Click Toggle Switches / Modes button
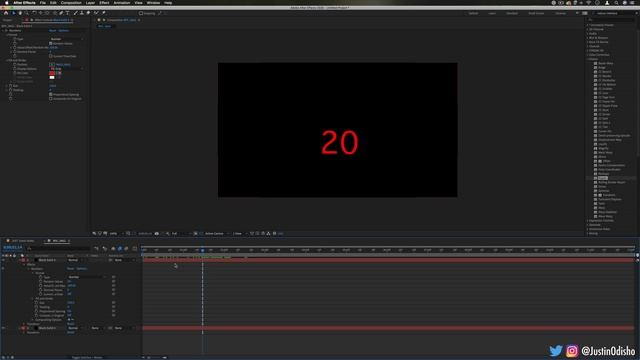This screenshot has height=360, width=640. tap(87, 358)
